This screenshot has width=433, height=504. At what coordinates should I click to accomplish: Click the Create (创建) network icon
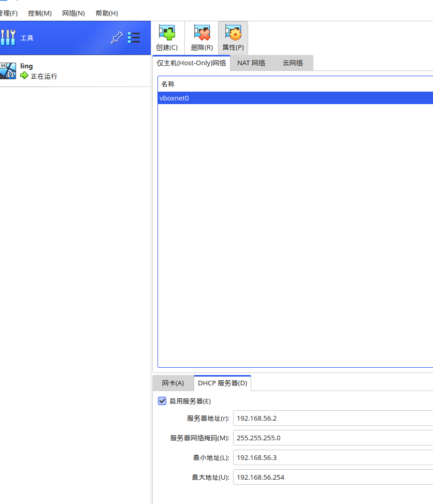[x=166, y=33]
